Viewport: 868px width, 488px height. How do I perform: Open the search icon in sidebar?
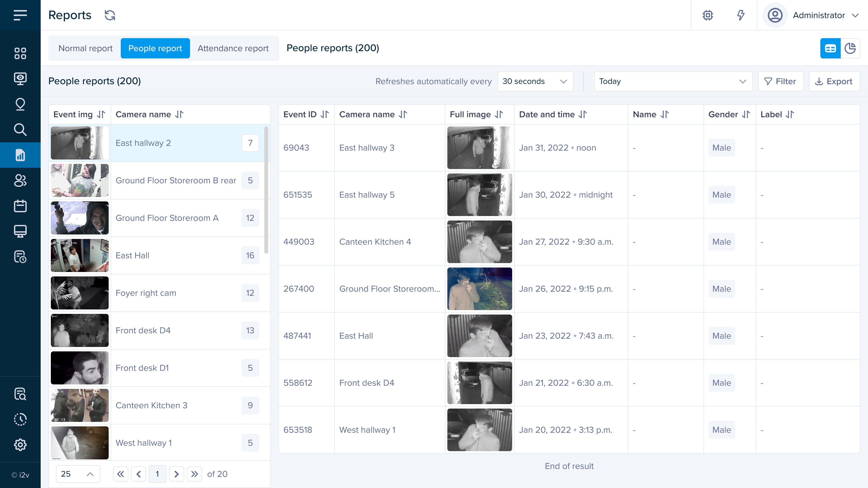click(20, 129)
